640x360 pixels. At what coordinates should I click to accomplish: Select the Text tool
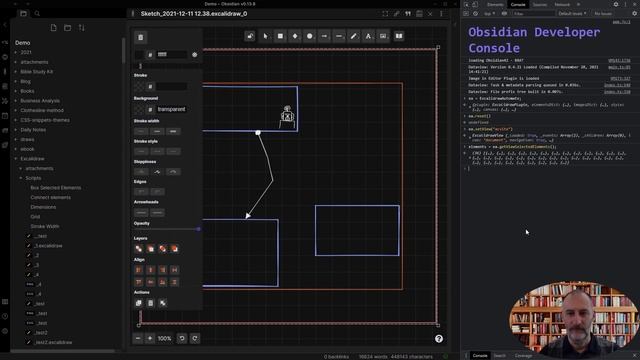click(368, 36)
